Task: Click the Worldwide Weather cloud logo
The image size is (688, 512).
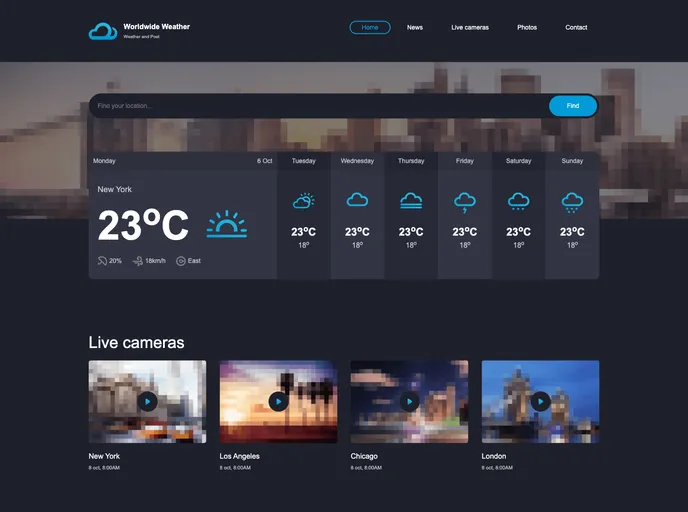Action: click(x=103, y=31)
